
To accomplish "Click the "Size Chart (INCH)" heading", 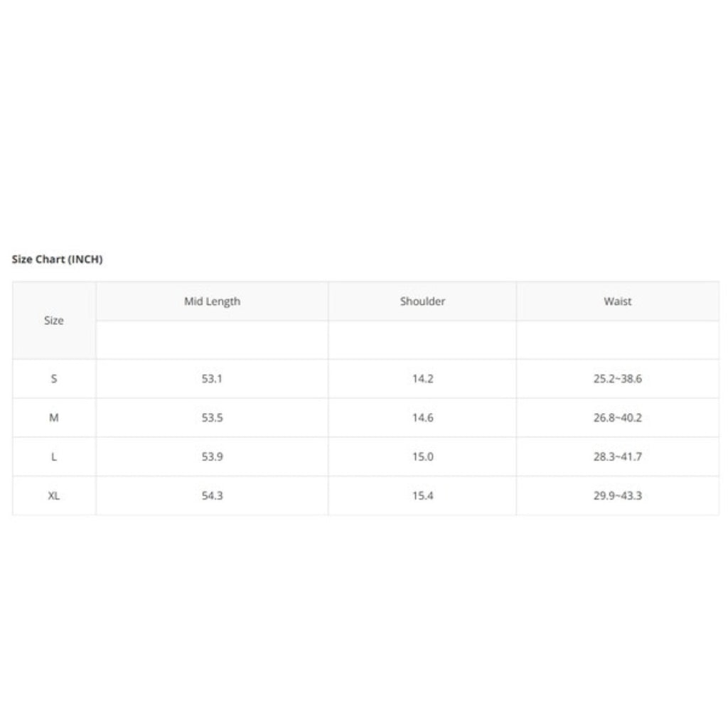I will tap(58, 259).
